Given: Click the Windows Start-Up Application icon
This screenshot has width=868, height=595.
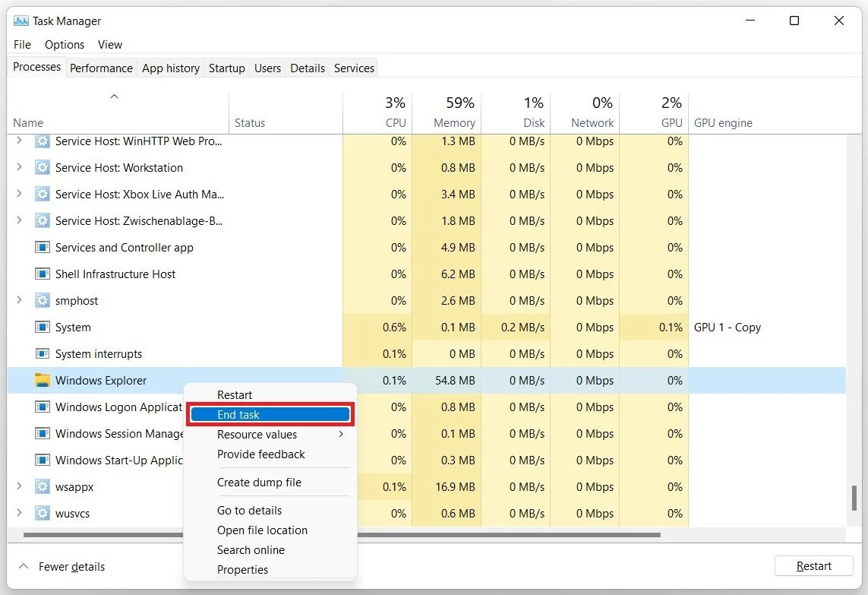Looking at the screenshot, I should [42, 460].
